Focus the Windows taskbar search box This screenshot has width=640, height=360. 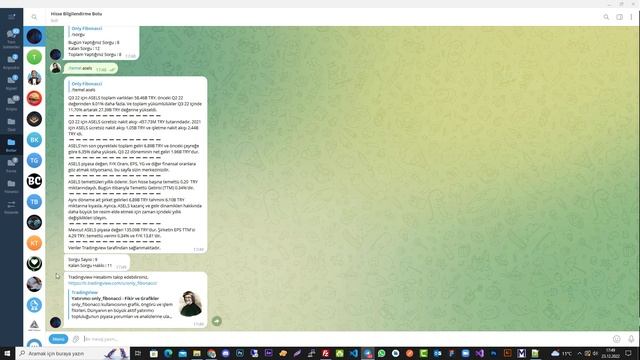pyautogui.click(x=73, y=353)
